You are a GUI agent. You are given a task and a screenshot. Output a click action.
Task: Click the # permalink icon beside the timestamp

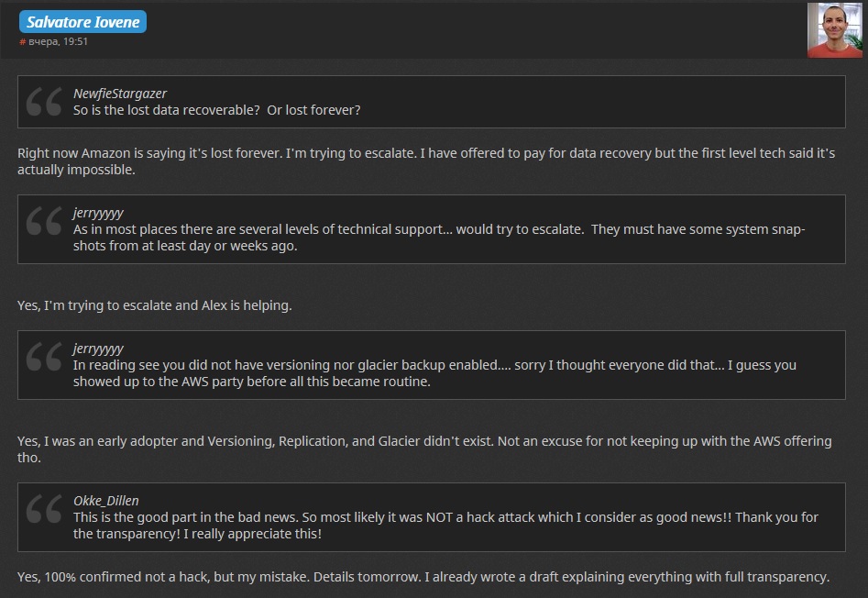point(22,42)
